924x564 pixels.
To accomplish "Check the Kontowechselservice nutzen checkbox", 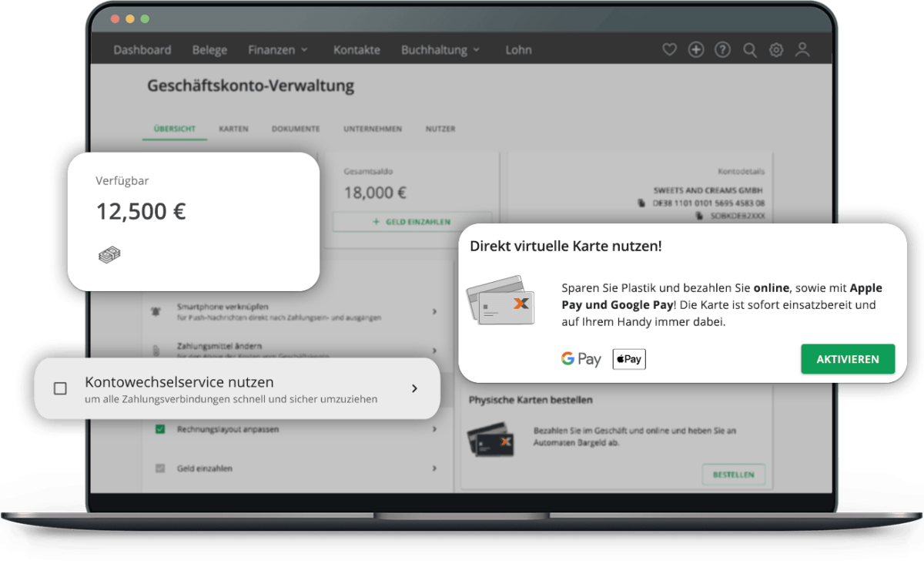I will tap(60, 389).
